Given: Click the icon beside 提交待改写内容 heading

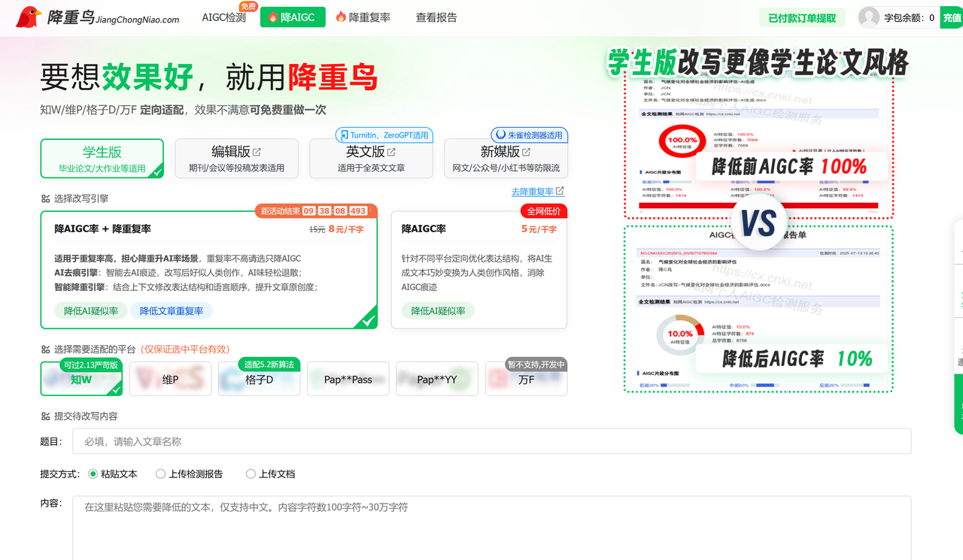Looking at the screenshot, I should pyautogui.click(x=45, y=416).
